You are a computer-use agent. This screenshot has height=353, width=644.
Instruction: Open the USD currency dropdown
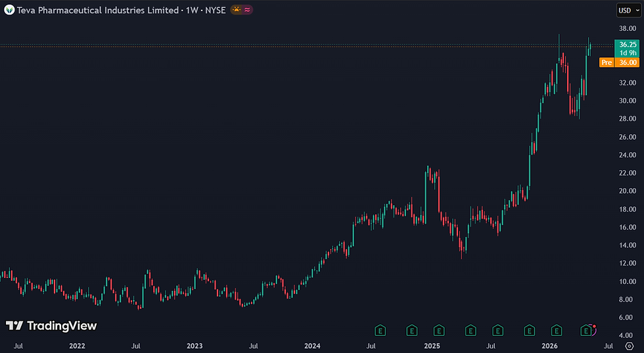628,11
